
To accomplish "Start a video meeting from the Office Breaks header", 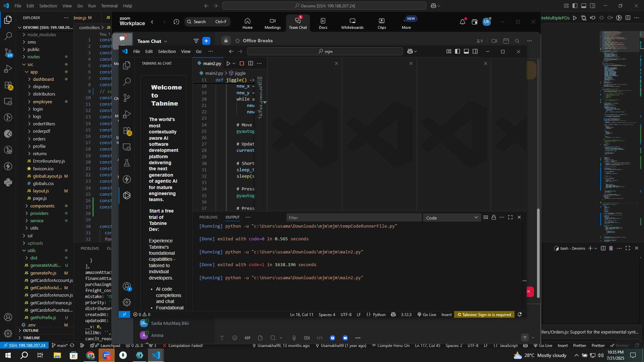I will pos(494,41).
